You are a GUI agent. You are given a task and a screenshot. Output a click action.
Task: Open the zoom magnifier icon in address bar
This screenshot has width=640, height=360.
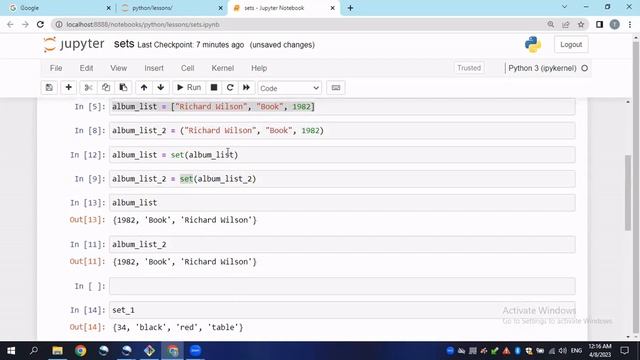click(x=551, y=24)
